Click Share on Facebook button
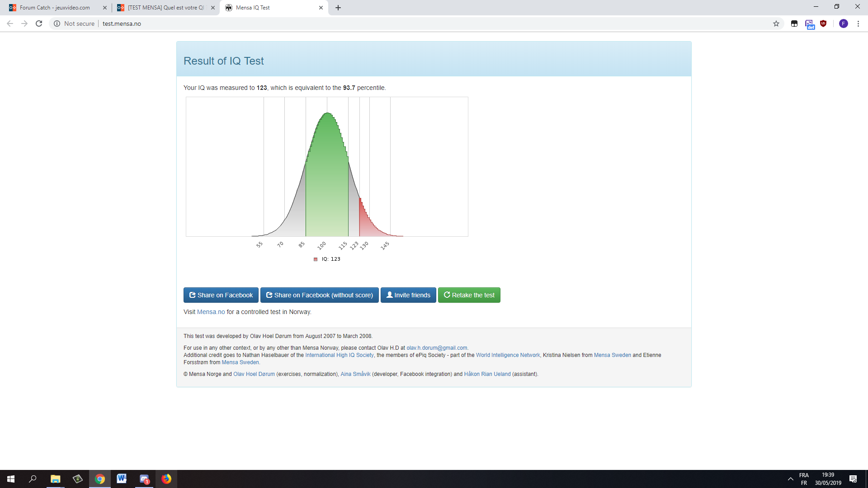Image resolution: width=868 pixels, height=488 pixels. point(221,295)
